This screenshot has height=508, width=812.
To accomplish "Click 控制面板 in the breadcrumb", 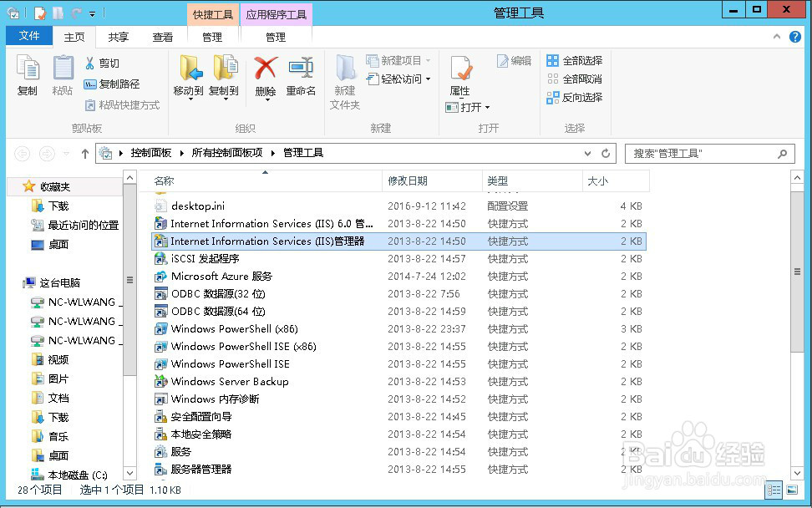I will click(150, 153).
